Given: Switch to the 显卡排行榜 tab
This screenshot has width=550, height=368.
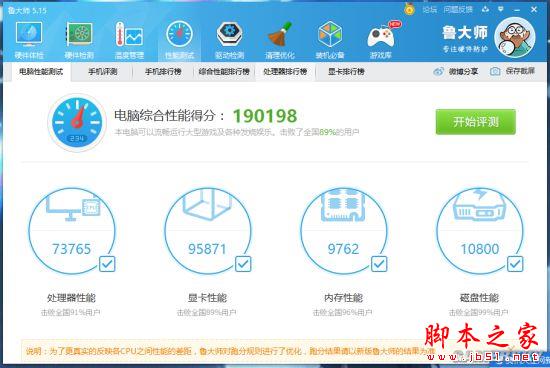Looking at the screenshot, I should tap(346, 72).
